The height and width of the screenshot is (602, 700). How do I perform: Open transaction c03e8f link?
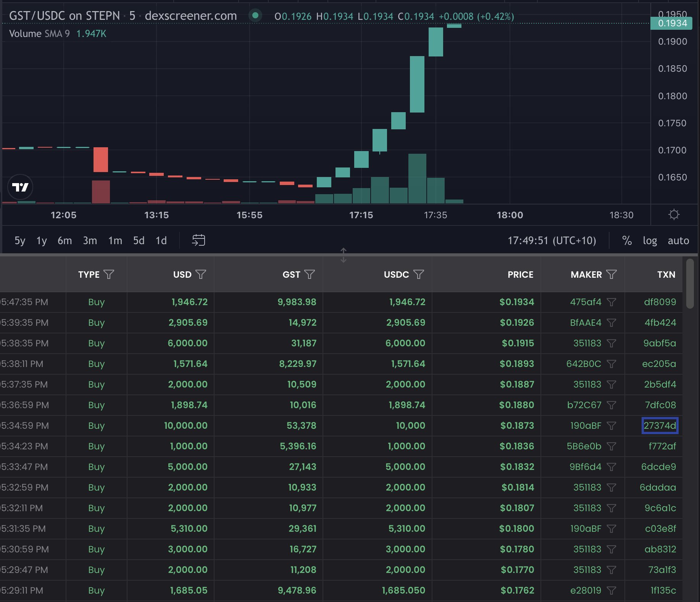660,529
